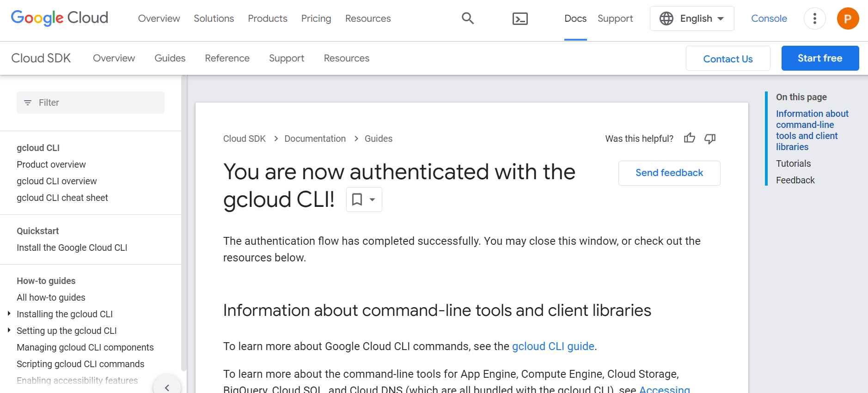
Task: Switch to Cloud SDK Reference tab
Action: [227, 58]
